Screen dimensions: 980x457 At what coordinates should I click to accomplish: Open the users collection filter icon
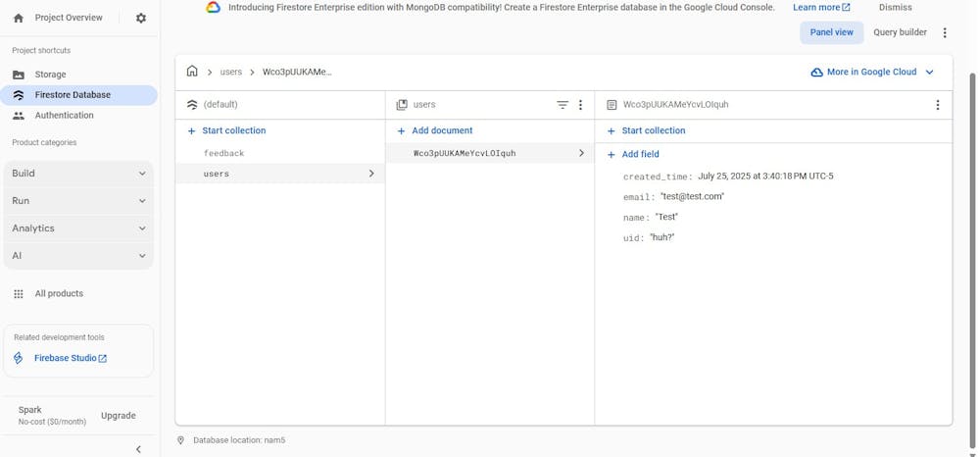click(x=563, y=105)
